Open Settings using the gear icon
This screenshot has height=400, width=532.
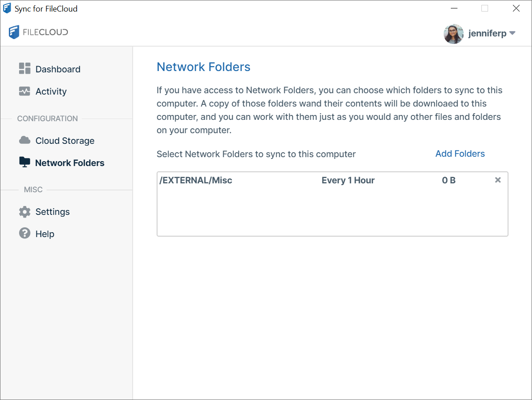[24, 212]
